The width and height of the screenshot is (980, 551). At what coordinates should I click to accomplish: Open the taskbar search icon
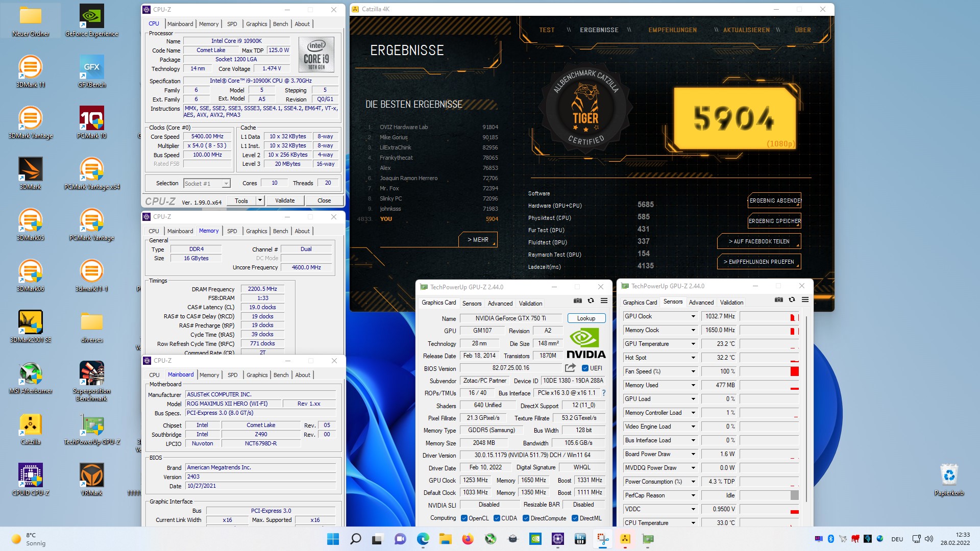(x=355, y=539)
